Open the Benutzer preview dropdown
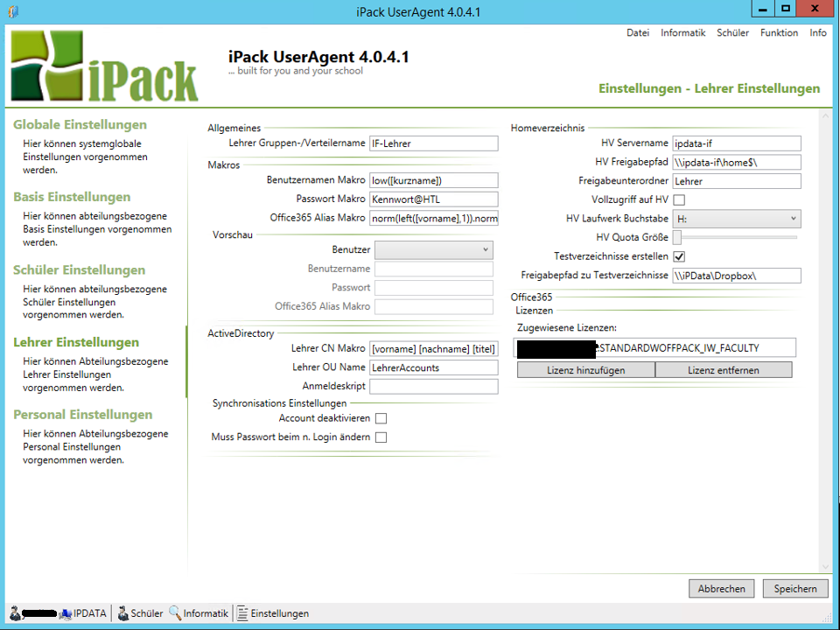This screenshot has width=840, height=630. click(x=433, y=250)
